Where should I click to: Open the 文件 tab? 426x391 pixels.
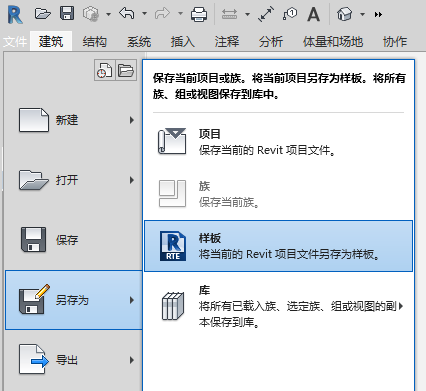coord(15,42)
